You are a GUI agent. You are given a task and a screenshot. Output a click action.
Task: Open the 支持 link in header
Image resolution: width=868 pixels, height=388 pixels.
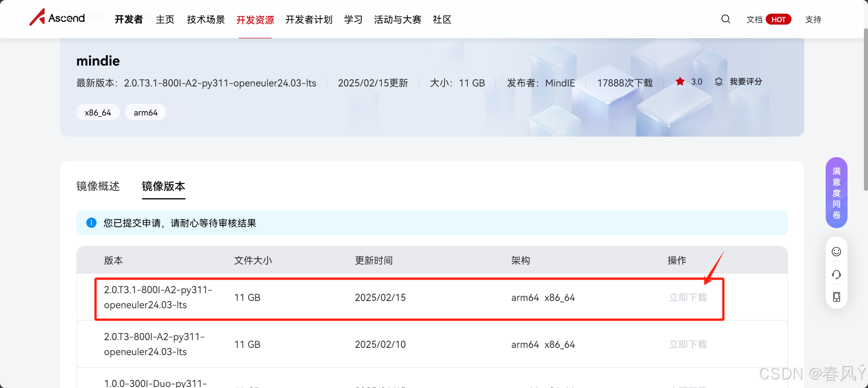pyautogui.click(x=813, y=20)
